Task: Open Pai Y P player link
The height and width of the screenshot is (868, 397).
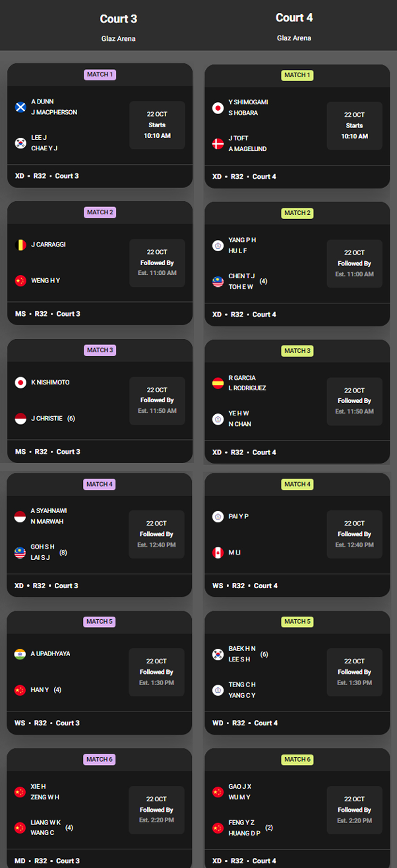Action: pos(238,516)
